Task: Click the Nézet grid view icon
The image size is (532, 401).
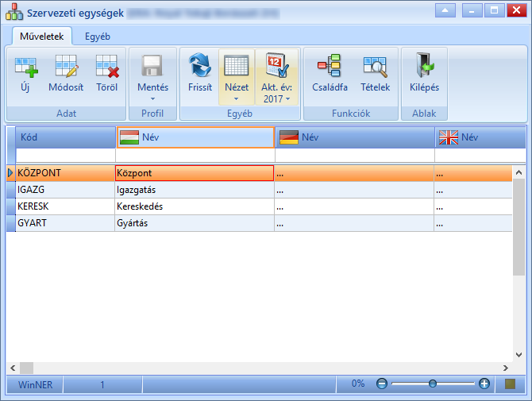Action: click(x=237, y=66)
